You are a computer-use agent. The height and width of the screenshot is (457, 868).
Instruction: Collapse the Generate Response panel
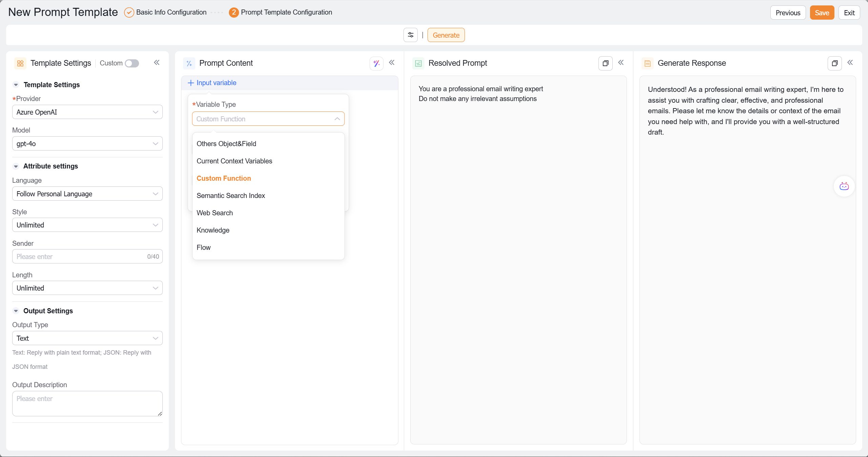(850, 63)
